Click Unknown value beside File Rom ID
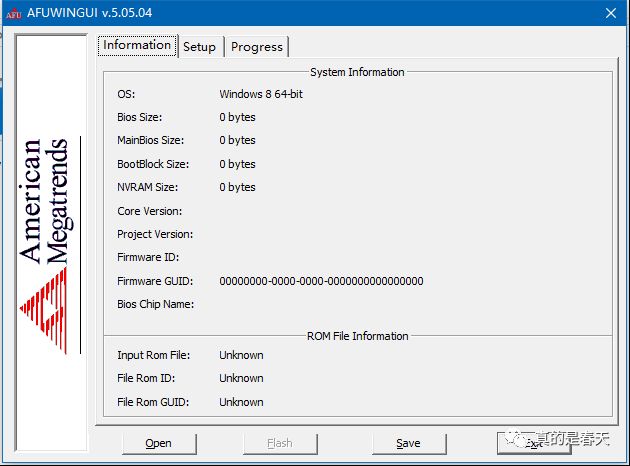Image resolution: width=630 pixels, height=466 pixels. [x=241, y=378]
